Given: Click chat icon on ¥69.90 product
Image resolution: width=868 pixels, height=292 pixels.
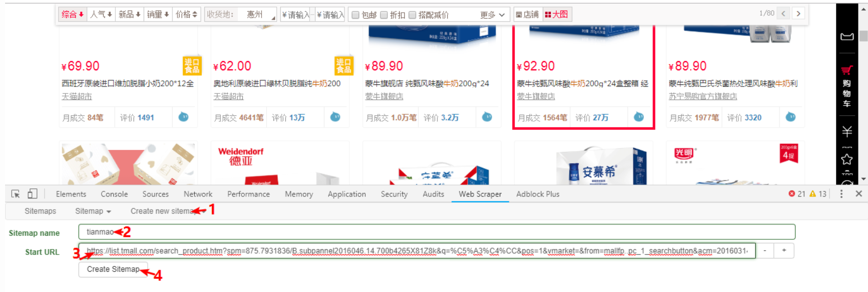Looking at the screenshot, I should point(184,117).
